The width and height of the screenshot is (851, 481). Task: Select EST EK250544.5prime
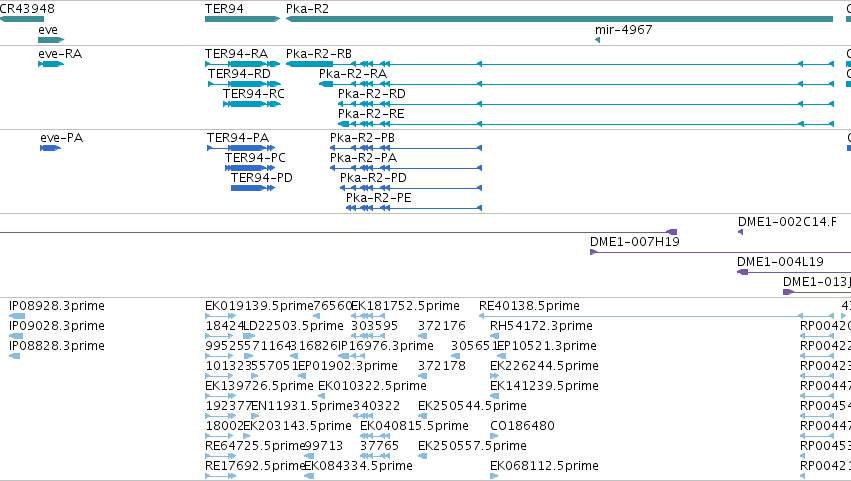click(x=472, y=407)
